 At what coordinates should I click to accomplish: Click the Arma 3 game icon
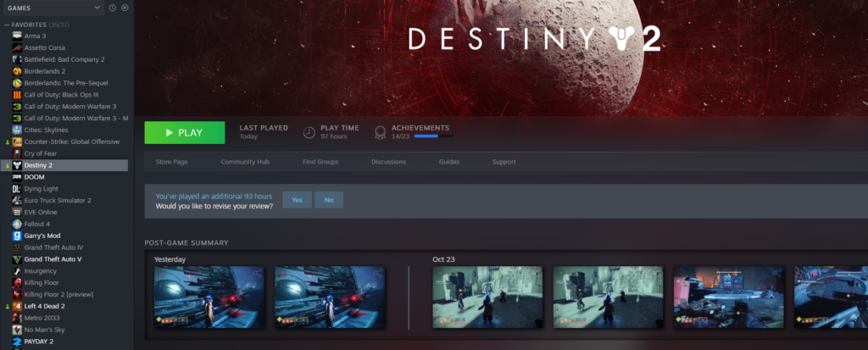17,36
